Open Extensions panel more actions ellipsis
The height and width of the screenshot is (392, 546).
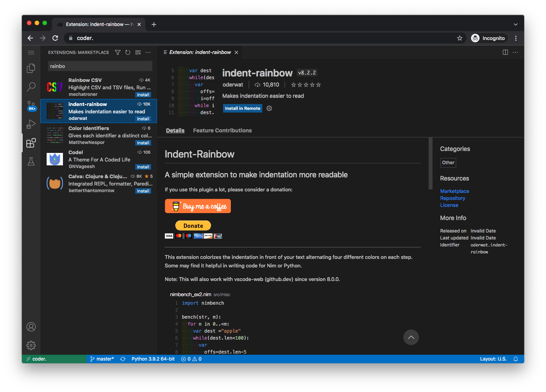click(148, 52)
